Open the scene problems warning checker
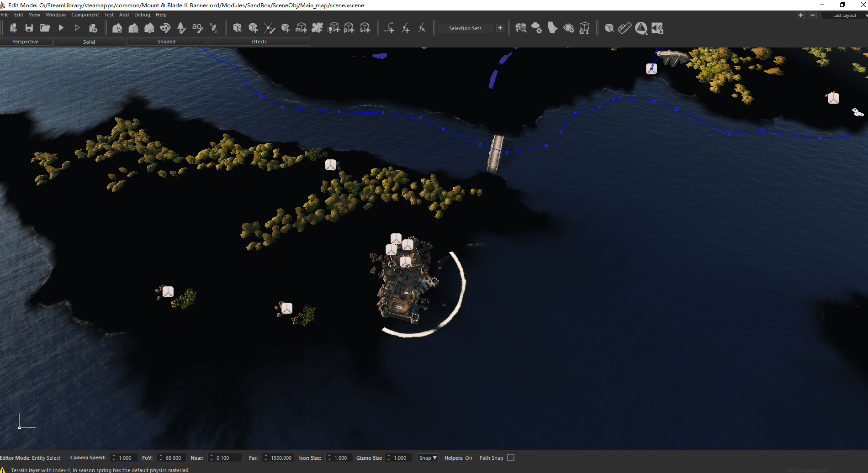 tap(641, 28)
